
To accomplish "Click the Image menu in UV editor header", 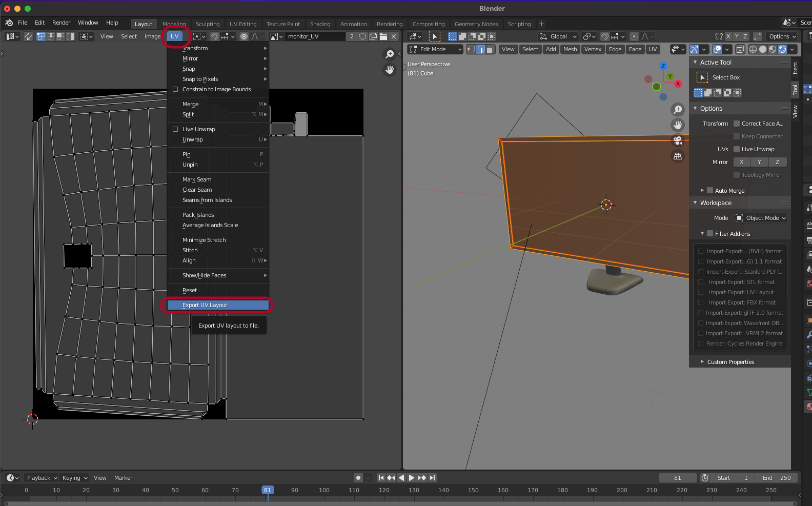I will point(152,36).
